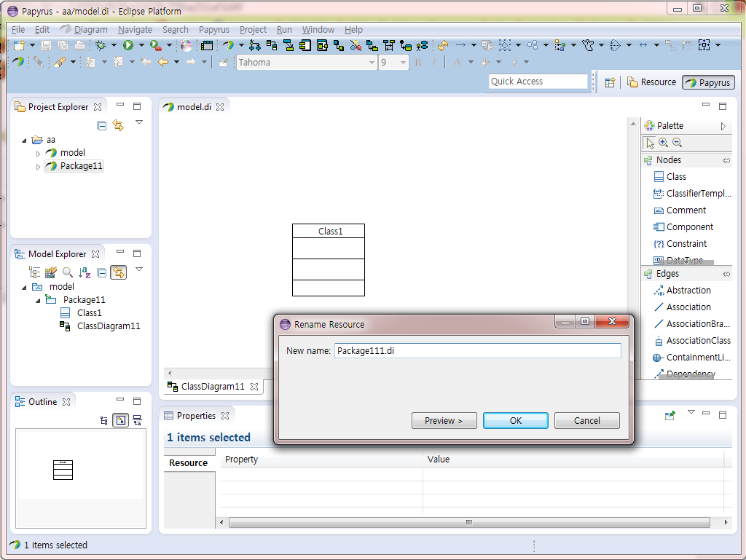Click the Properties horizontal scrollbar
This screenshot has height=560, width=746.
click(469, 522)
